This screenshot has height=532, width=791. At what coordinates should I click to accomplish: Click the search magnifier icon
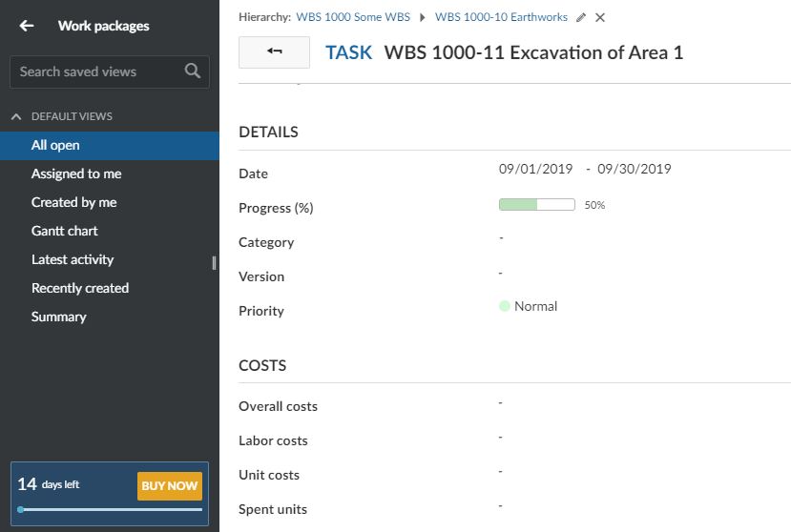point(193,72)
